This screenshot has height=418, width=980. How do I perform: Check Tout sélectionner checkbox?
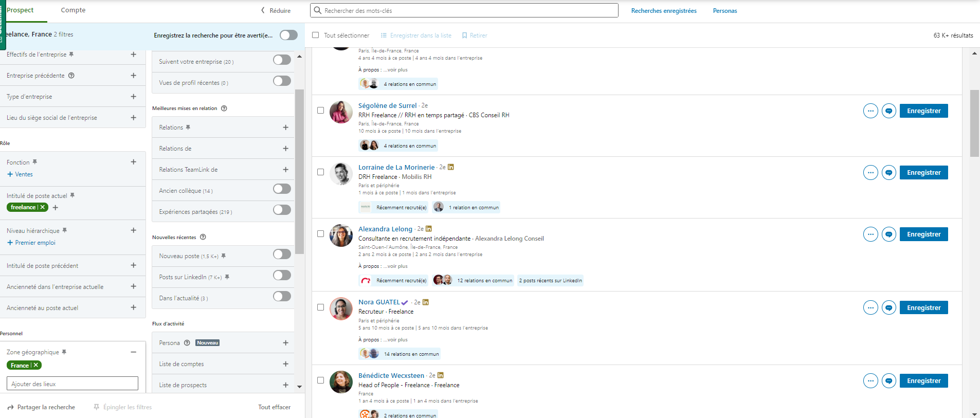coord(316,35)
